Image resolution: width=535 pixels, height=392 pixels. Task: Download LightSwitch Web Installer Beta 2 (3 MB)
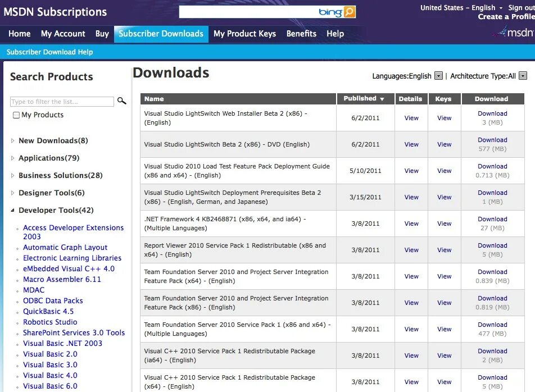click(492, 113)
